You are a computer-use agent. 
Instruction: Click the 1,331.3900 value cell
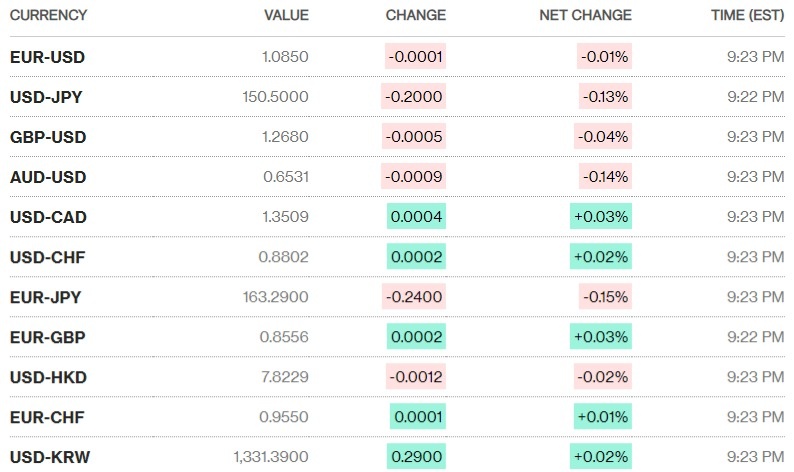click(270, 457)
